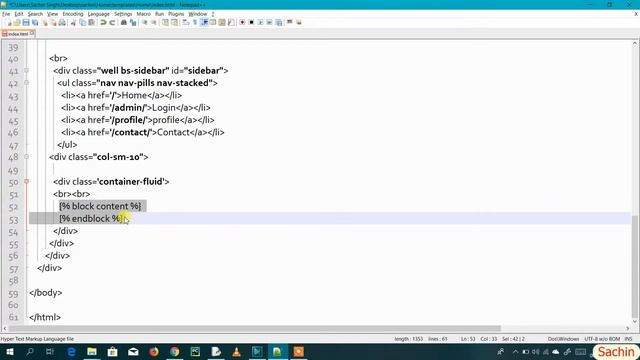This screenshot has height=360, width=640.
Task: Click the Open file toolbar icon
Action: tap(17, 22)
